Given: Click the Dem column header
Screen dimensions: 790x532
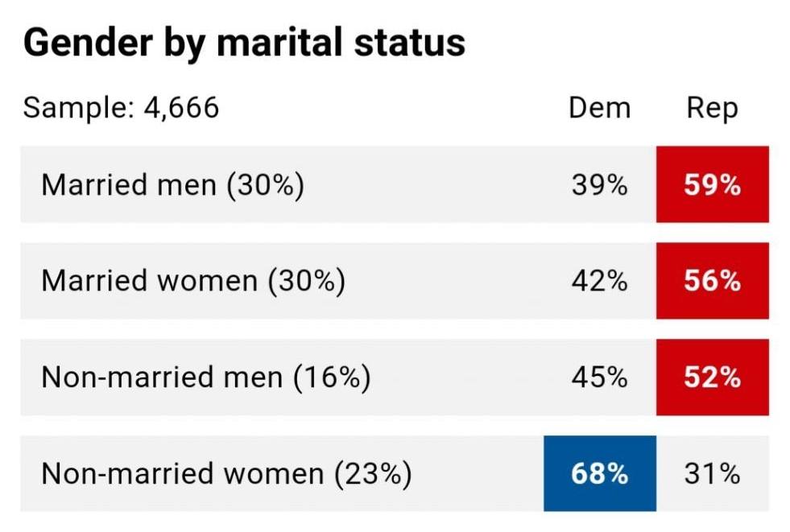Looking at the screenshot, I should pos(599,107).
